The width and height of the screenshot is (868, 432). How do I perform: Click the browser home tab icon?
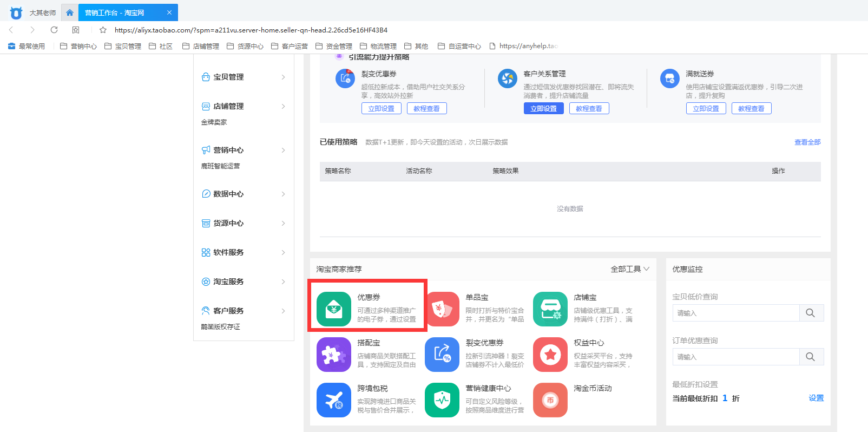coord(70,12)
